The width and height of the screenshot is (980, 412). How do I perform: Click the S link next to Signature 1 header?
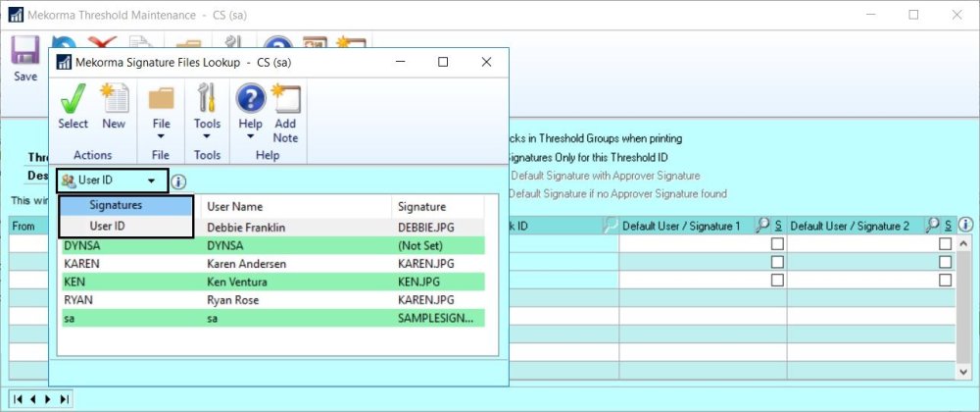click(x=779, y=225)
